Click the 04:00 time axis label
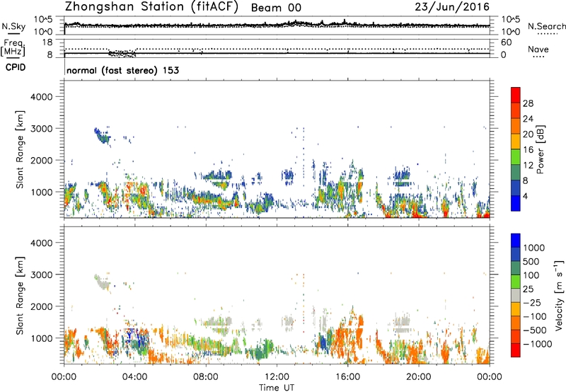Viewport: 566px width, 392px height. [x=134, y=377]
